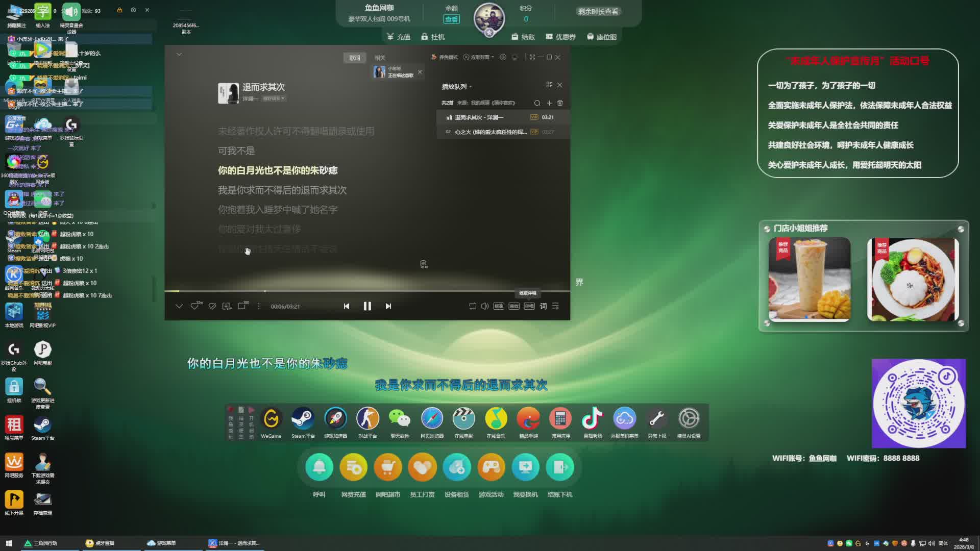Viewport: 980px width, 551px height.
Task: Toggle the 伴唱 accompaniment mode
Action: pos(529,306)
